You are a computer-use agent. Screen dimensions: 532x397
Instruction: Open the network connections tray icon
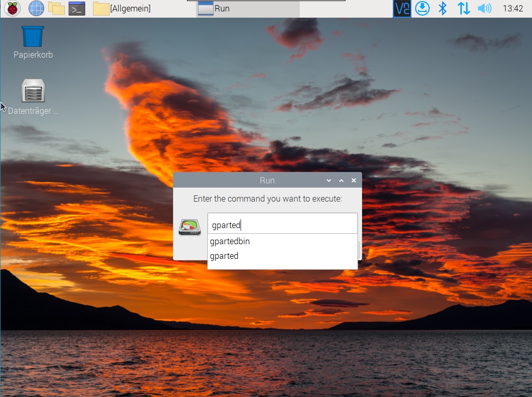(463, 8)
